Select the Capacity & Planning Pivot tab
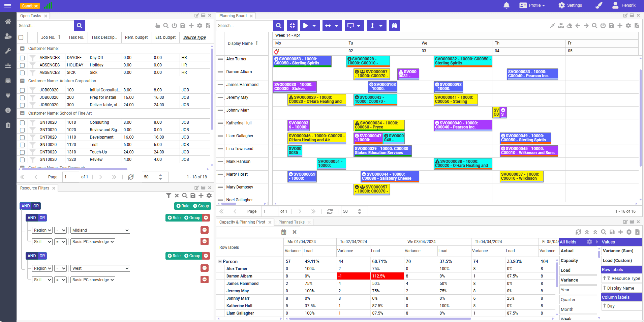This screenshot has height=322, width=644. pos(242,222)
